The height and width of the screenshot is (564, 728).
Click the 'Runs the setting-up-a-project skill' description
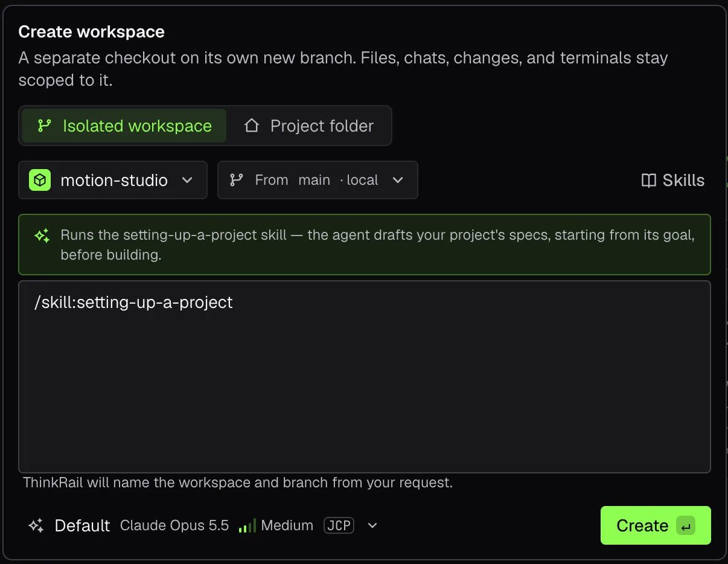(x=378, y=245)
